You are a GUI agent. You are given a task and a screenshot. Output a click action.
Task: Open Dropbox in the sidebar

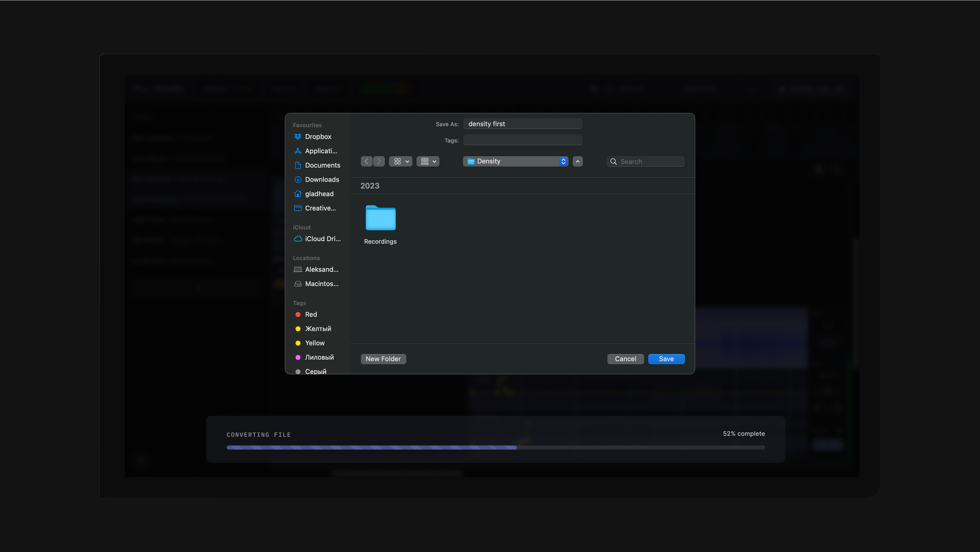(318, 137)
